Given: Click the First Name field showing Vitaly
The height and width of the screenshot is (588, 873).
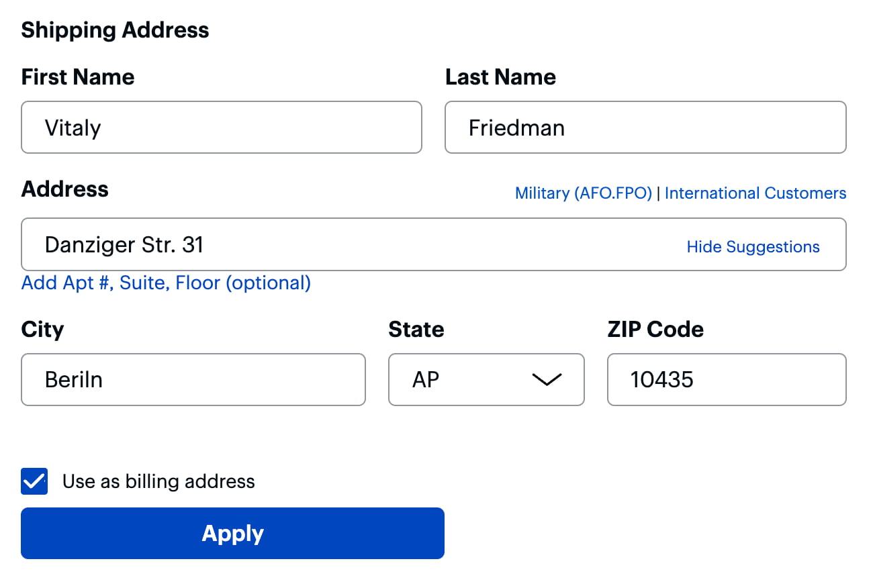Looking at the screenshot, I should coord(222,128).
